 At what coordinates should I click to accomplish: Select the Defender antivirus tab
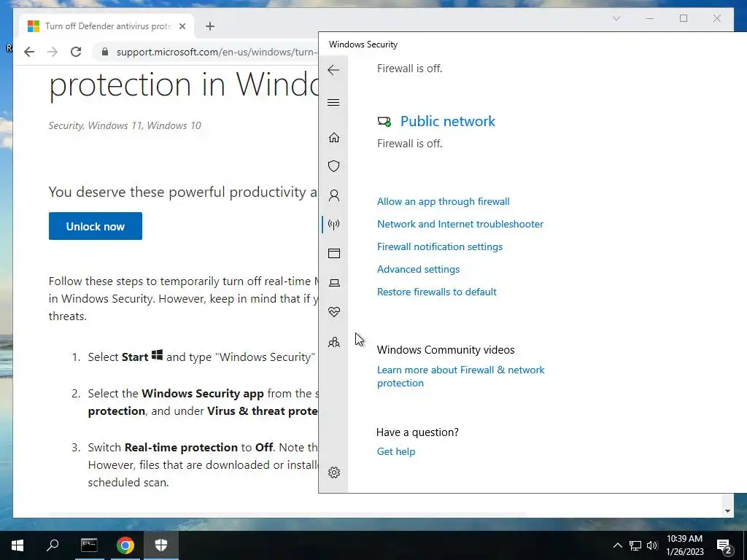coord(107,26)
